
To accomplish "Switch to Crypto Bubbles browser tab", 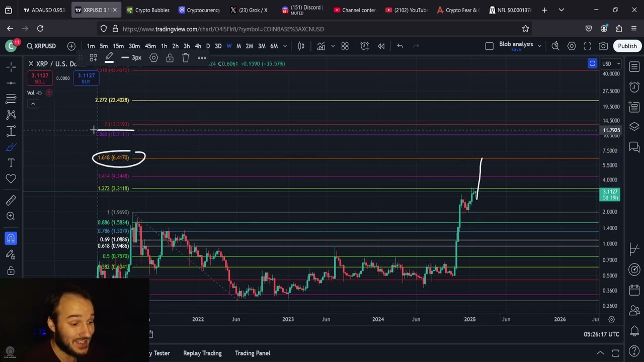I will coord(148,10).
